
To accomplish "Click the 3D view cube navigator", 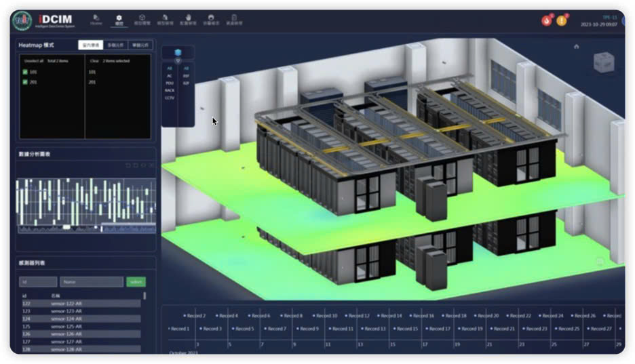I will pos(603,62).
